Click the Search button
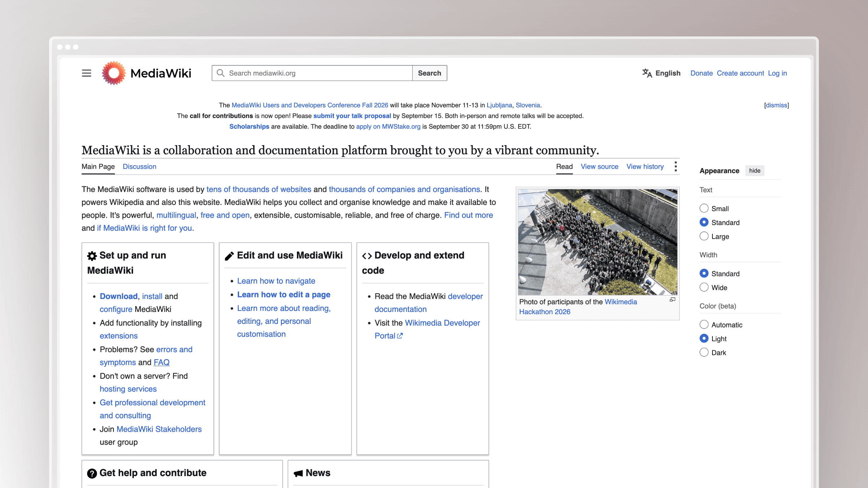868x488 pixels. pos(429,73)
